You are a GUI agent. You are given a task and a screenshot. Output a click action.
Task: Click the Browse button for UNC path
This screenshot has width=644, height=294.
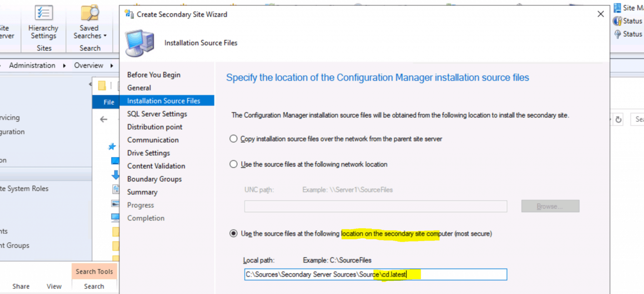[550, 206]
